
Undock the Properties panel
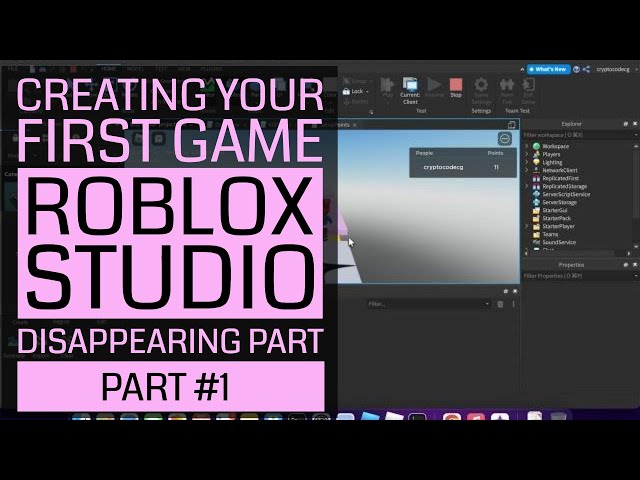625,265
